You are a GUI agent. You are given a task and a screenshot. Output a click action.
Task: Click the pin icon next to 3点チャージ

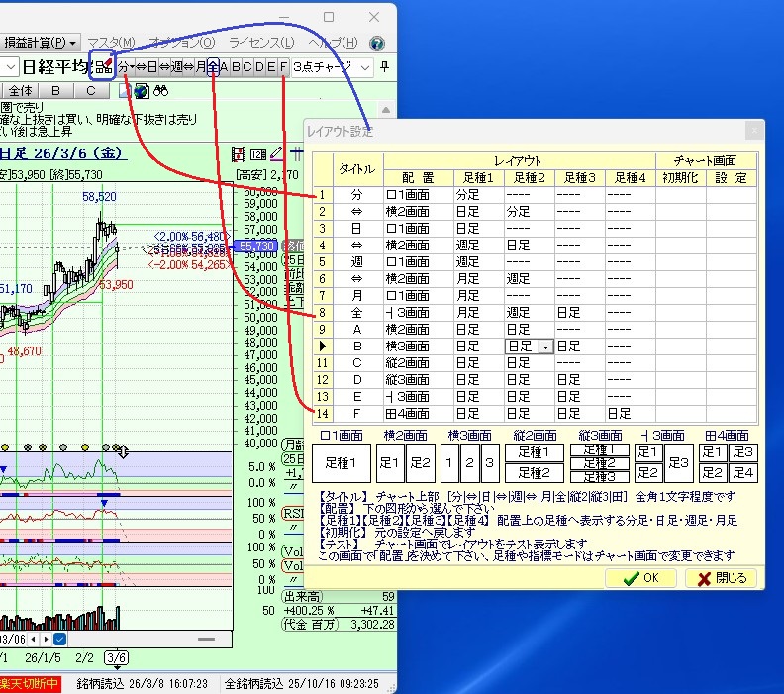(x=385, y=67)
